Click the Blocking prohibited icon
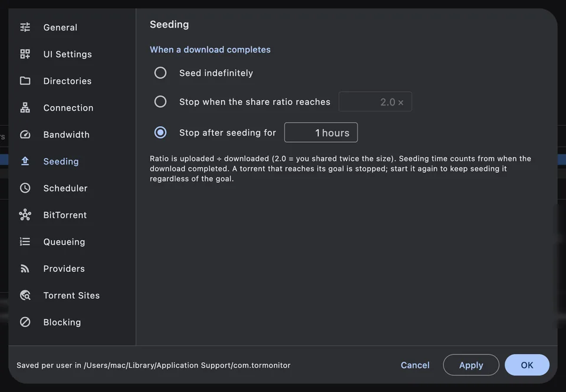The height and width of the screenshot is (392, 566). [x=25, y=322]
